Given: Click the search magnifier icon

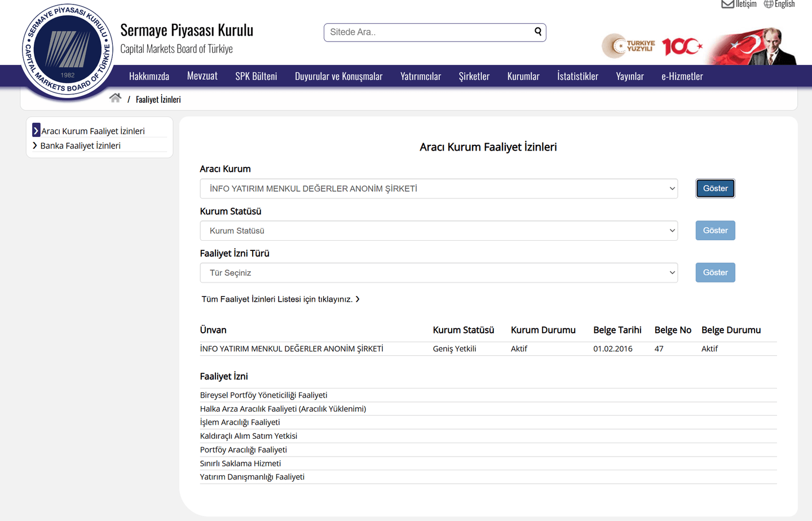Looking at the screenshot, I should click(x=538, y=32).
